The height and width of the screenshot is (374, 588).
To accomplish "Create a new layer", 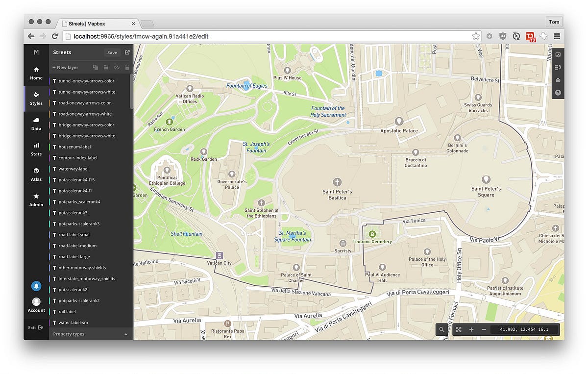I will click(x=65, y=67).
